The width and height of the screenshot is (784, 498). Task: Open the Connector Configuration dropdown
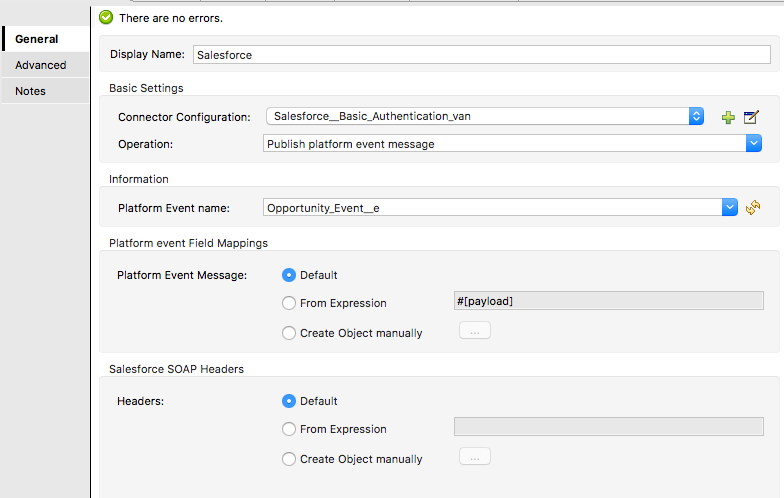(485, 116)
